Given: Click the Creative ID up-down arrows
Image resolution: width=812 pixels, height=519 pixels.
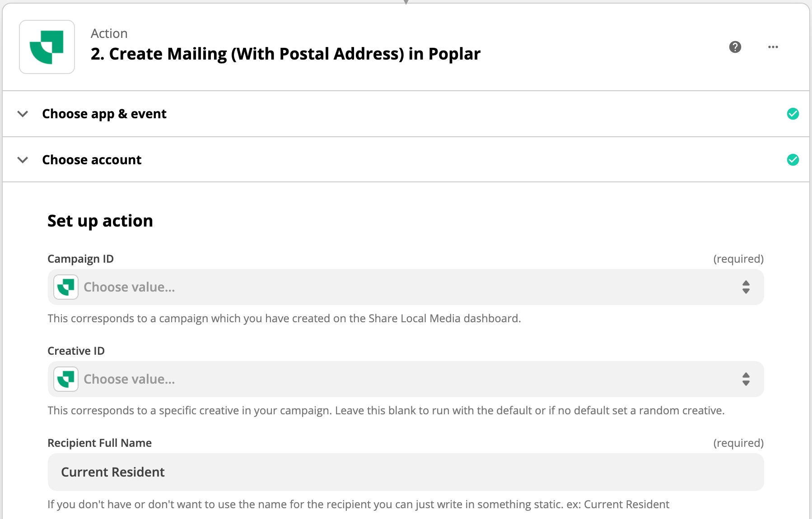Looking at the screenshot, I should (746, 379).
